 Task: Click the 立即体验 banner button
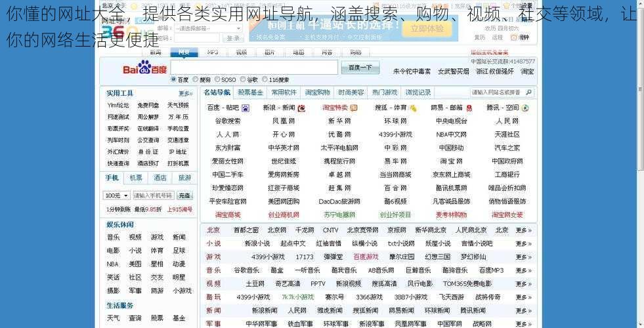pyautogui.click(x=427, y=29)
